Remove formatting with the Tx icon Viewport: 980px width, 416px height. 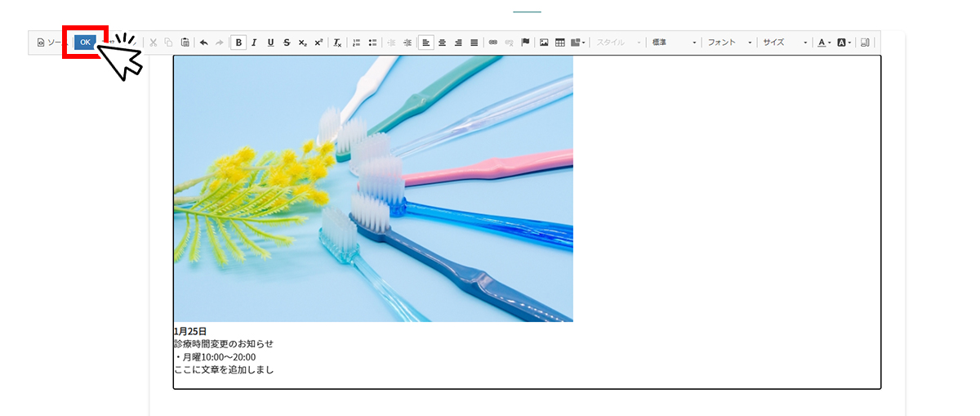tap(337, 42)
